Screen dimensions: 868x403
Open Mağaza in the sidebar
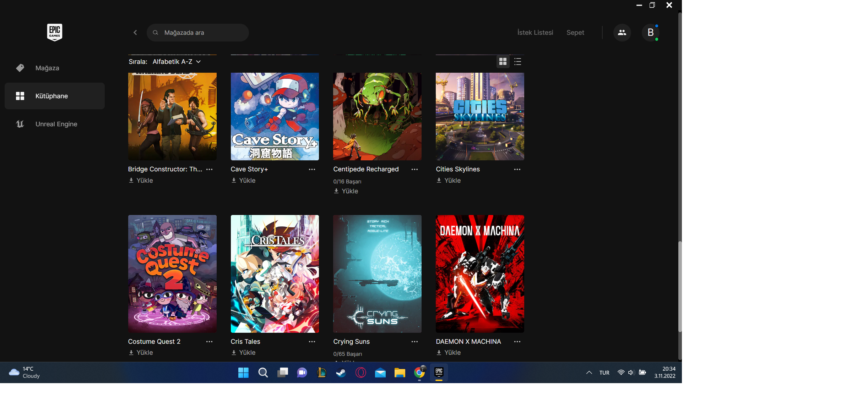coord(55,68)
